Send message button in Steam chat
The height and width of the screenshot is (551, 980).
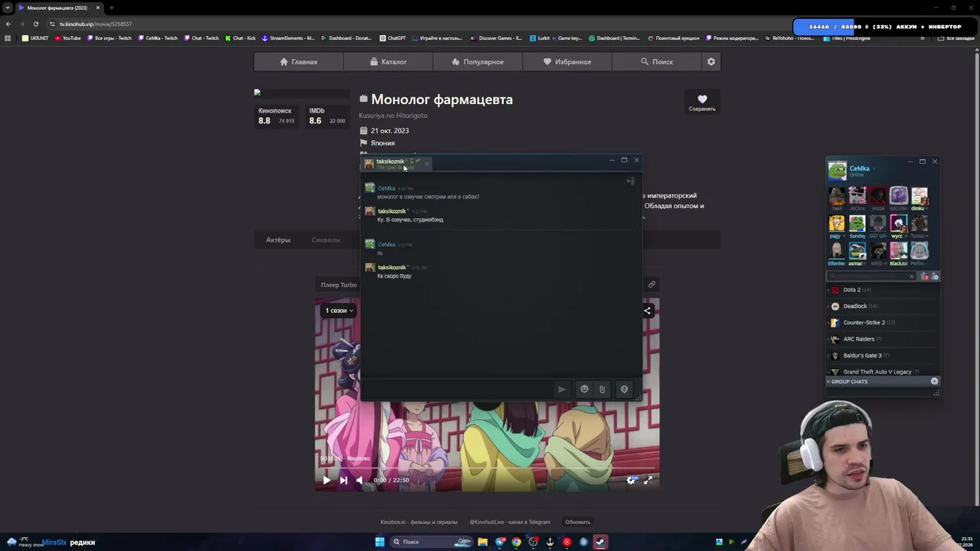[562, 390]
